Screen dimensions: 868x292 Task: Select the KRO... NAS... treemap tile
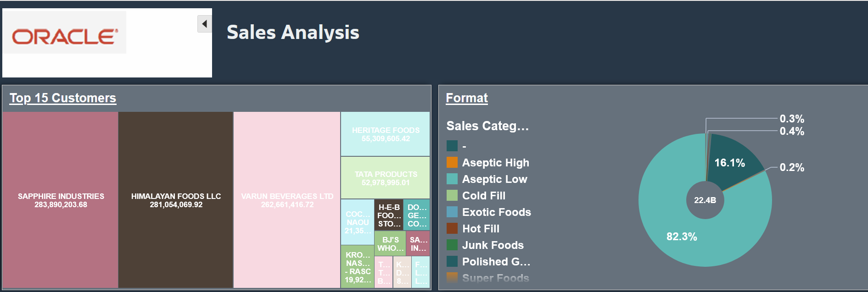point(358,267)
